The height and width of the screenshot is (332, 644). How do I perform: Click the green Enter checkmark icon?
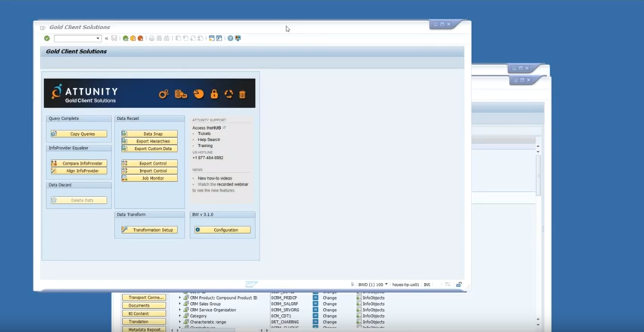pyautogui.click(x=47, y=38)
